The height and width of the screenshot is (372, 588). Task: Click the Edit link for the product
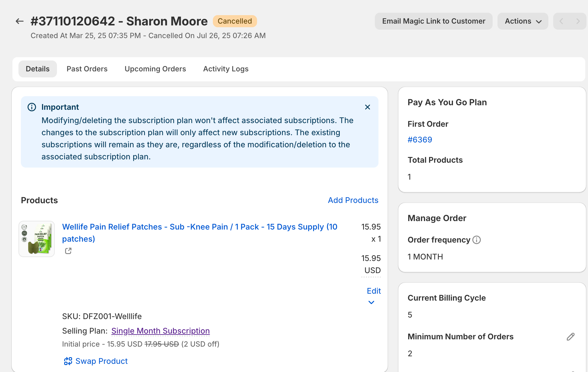[374, 291]
